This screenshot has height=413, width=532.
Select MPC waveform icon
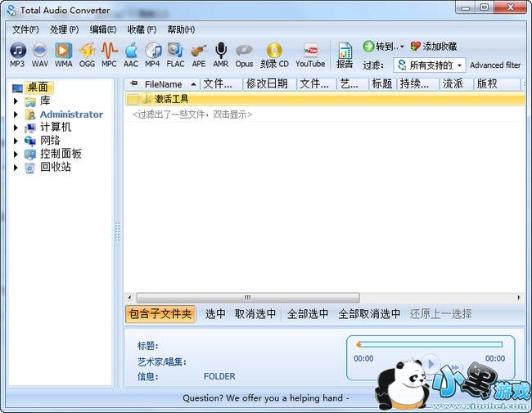[109, 55]
